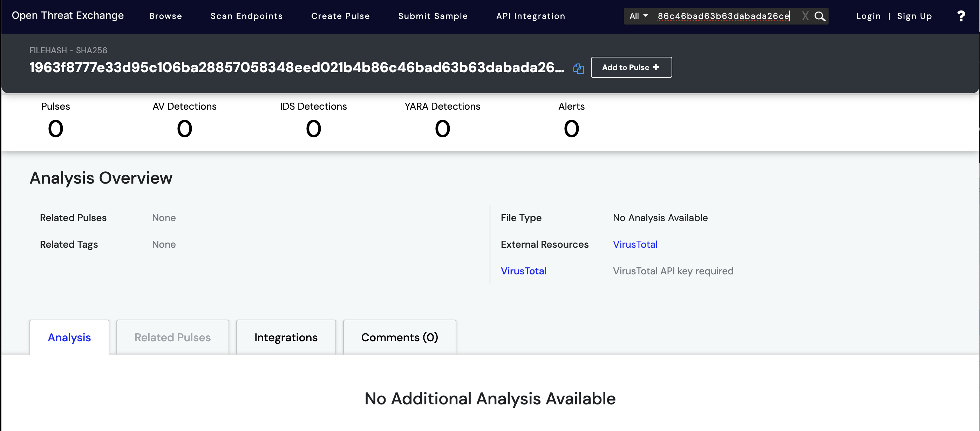This screenshot has width=980, height=431.
Task: Switch to the Analysis tab
Action: 69,337
